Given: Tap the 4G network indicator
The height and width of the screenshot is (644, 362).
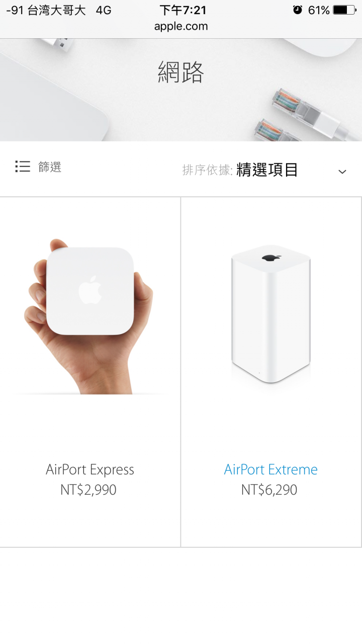Looking at the screenshot, I should click(103, 10).
